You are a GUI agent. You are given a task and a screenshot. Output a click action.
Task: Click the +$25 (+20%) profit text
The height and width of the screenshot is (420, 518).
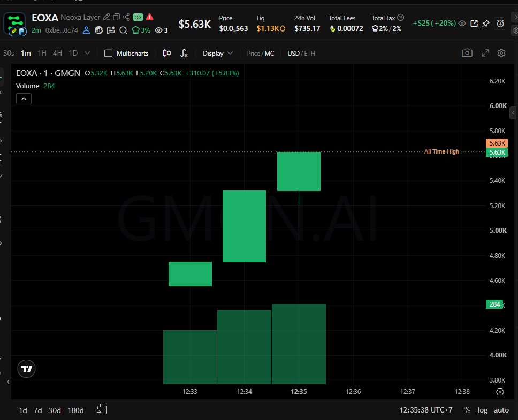pyautogui.click(x=435, y=24)
